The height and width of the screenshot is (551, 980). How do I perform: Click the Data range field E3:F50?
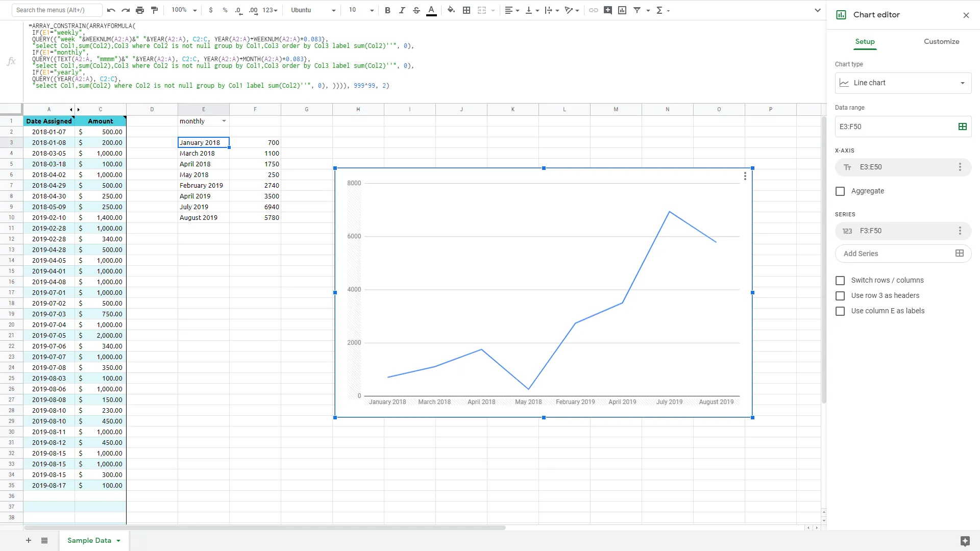[x=896, y=127]
